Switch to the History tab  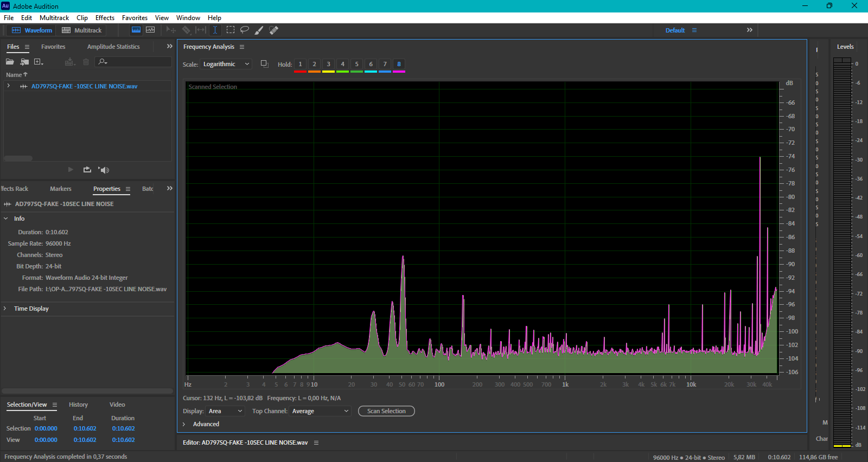(78, 405)
